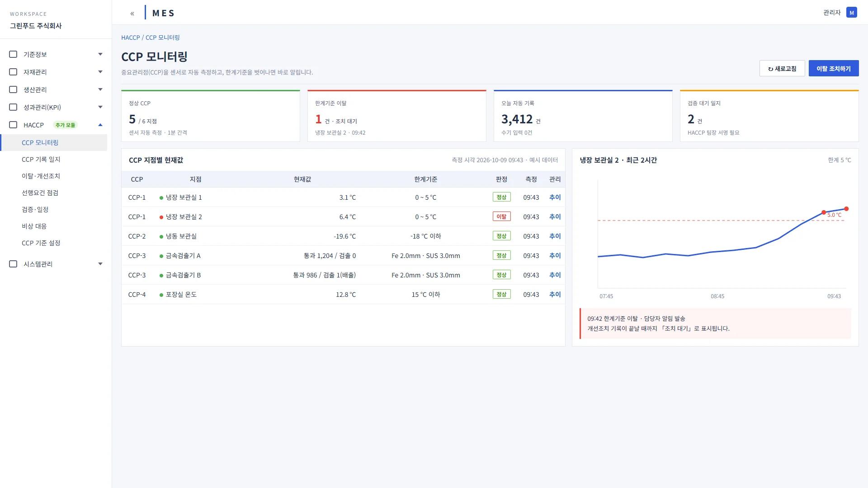Viewport: 868px width, 488px height.
Task: Expand the 시스템관리 dropdown arrow
Action: pyautogui.click(x=100, y=264)
